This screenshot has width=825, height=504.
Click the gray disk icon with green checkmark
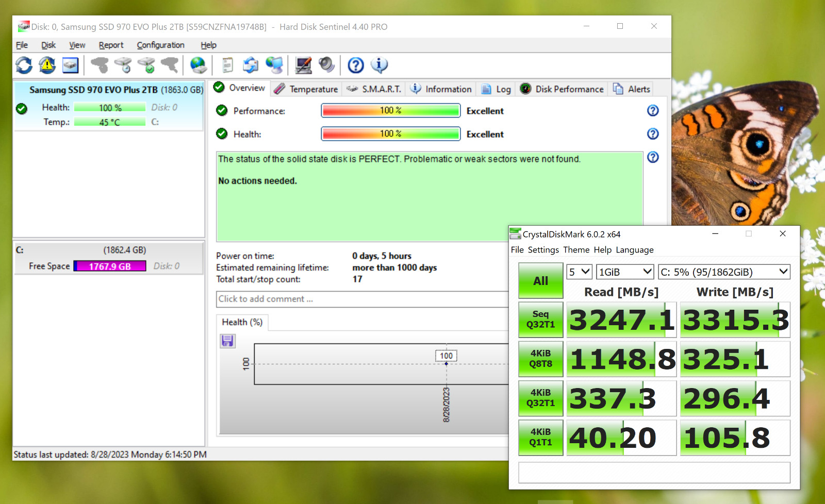[146, 65]
